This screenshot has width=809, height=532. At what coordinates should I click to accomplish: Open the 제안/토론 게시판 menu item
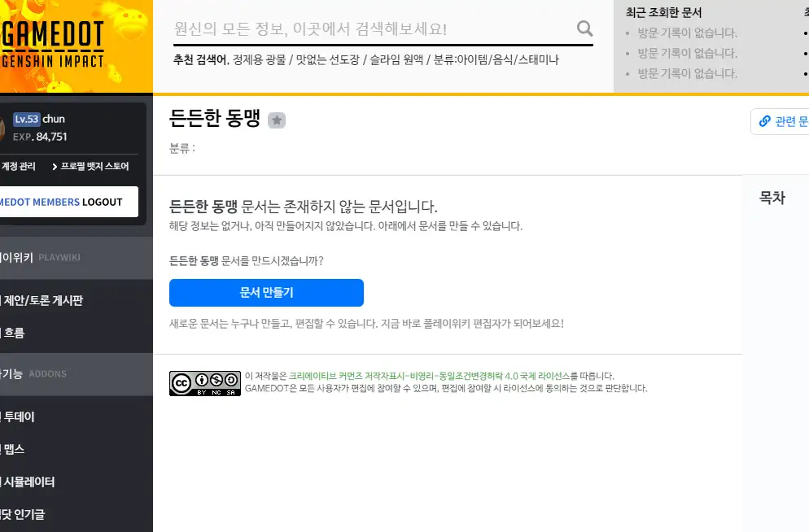[x=42, y=301]
